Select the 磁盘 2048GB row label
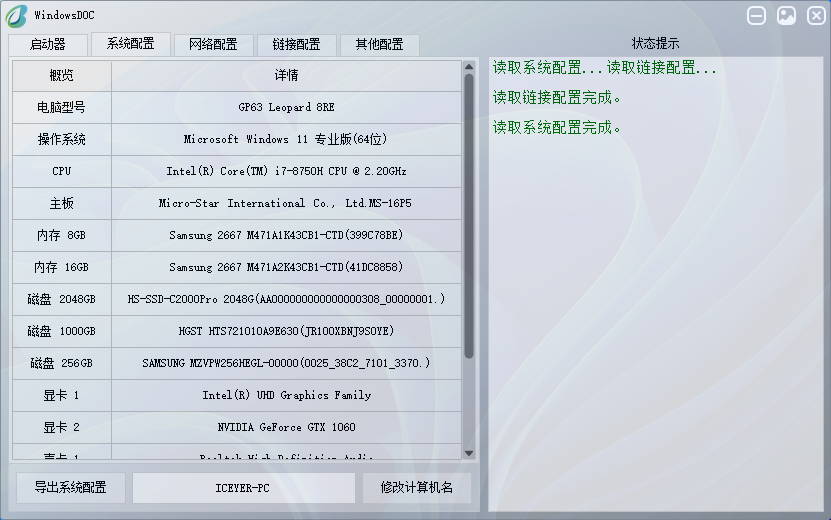 (61, 299)
